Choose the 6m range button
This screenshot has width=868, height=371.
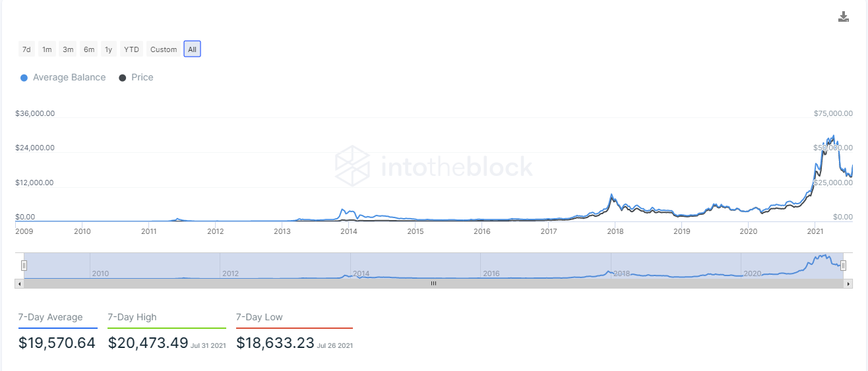pyautogui.click(x=88, y=49)
